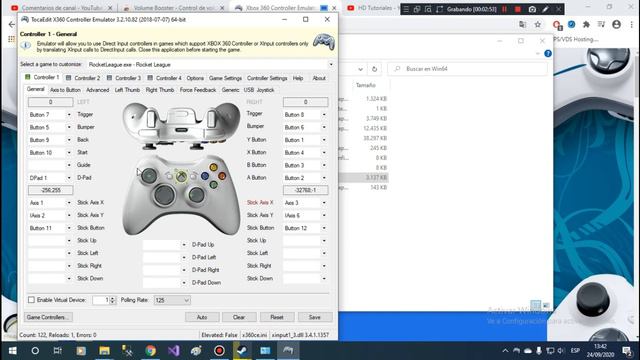The image size is (640, 360).
Task: Open File Explorer from the taskbar
Action: click(104, 351)
